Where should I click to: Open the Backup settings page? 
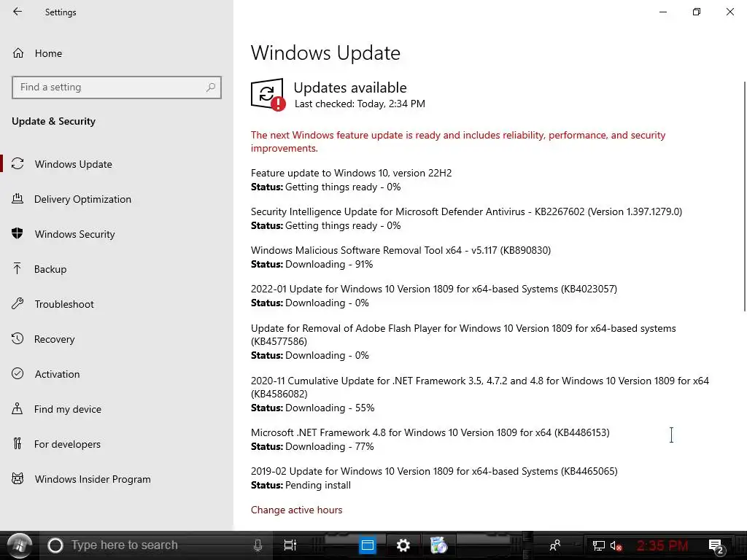(x=39, y=269)
